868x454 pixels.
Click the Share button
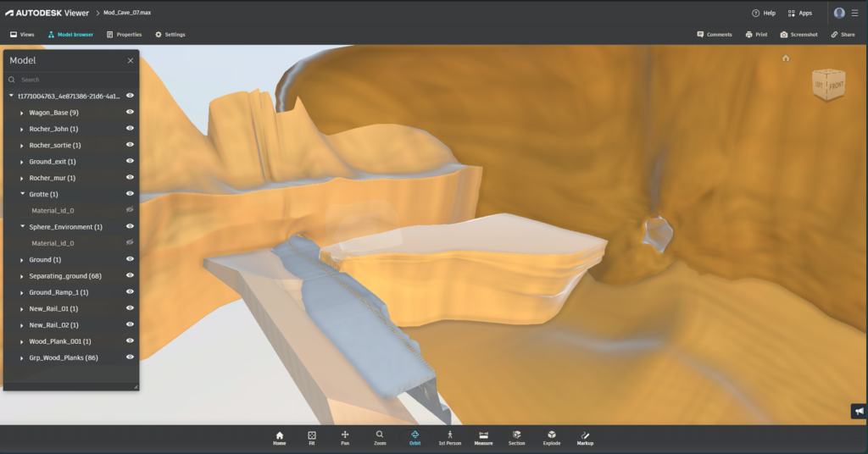pyautogui.click(x=843, y=35)
